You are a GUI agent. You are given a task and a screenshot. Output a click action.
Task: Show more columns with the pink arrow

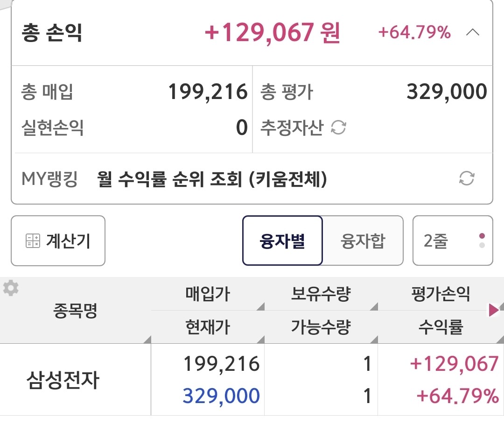[x=494, y=310]
